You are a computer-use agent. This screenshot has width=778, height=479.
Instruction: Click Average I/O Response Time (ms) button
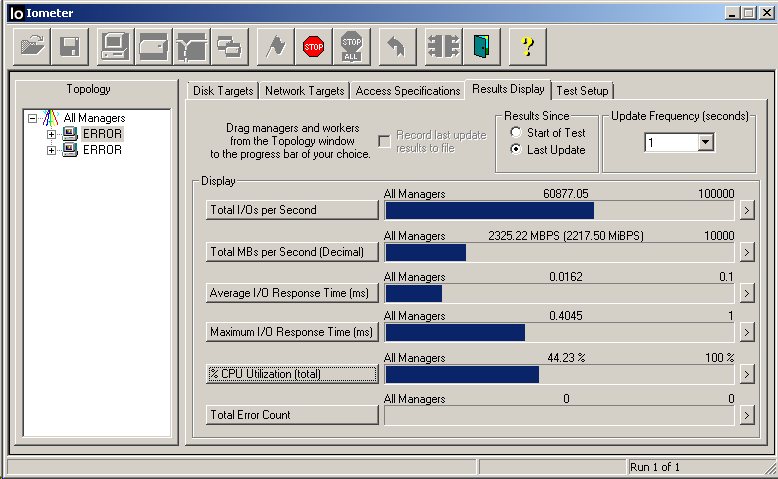pyautogui.click(x=292, y=293)
